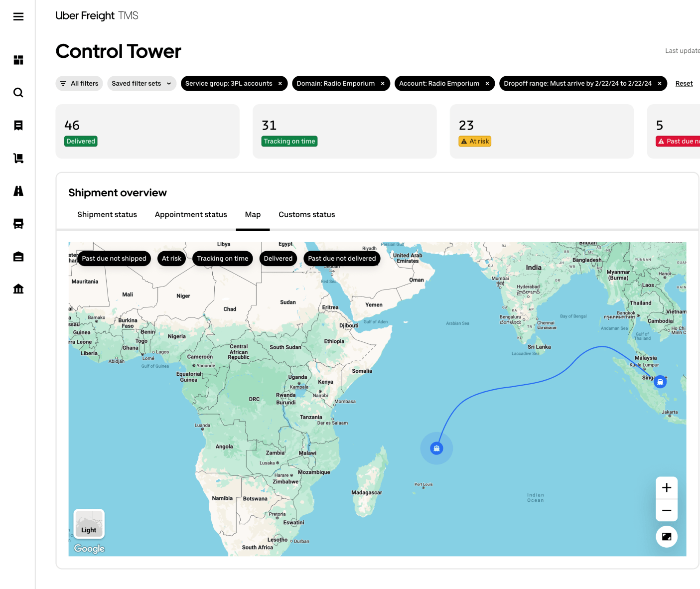The width and height of the screenshot is (700, 589).
Task: Open the hamburger navigation menu
Action: click(18, 16)
